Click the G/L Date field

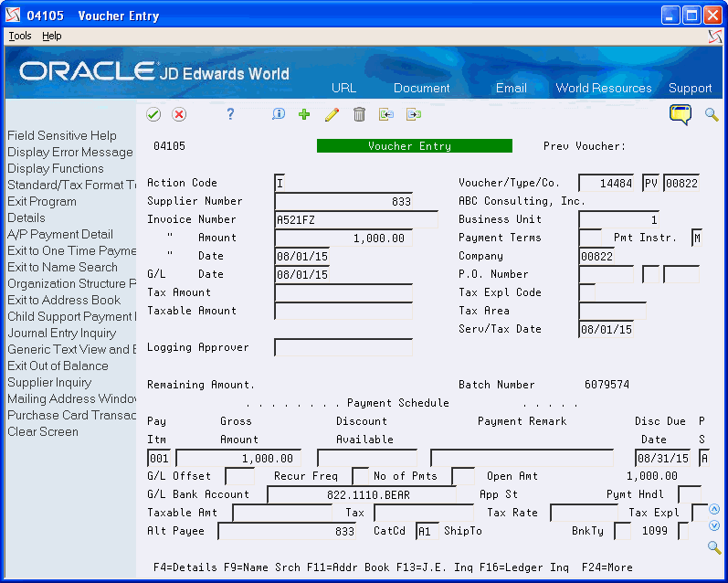pos(302,274)
